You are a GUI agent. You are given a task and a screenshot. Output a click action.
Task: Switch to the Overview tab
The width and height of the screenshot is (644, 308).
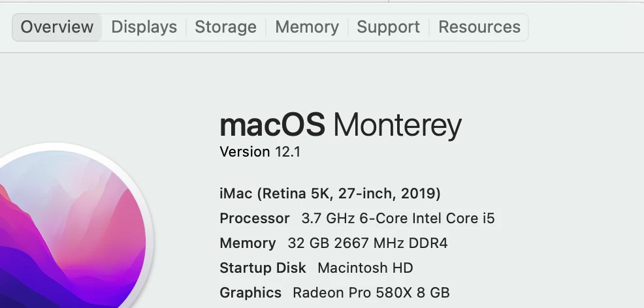tap(57, 27)
